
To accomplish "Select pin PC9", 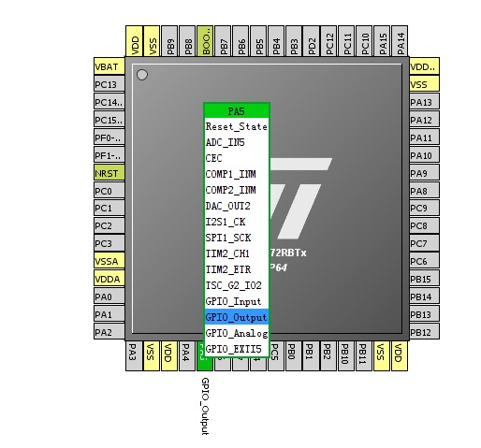I will pos(424,208).
